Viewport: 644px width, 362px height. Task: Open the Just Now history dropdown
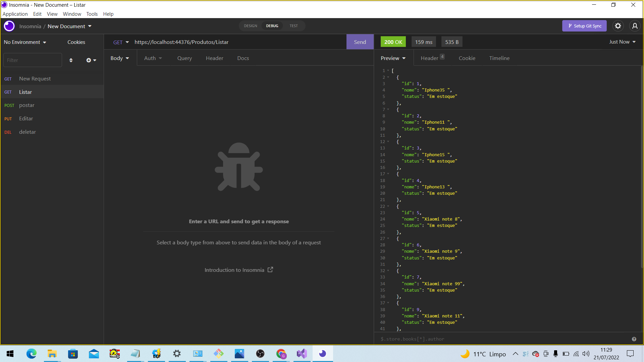click(x=622, y=42)
